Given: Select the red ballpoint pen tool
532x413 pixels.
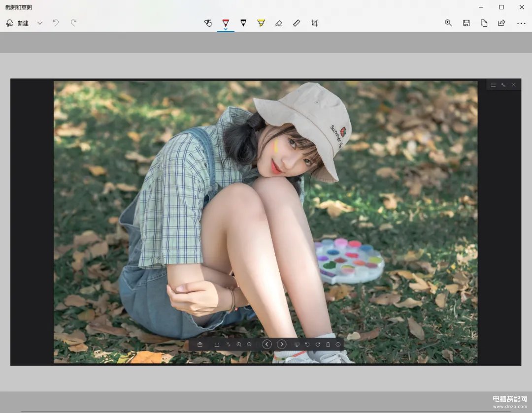Looking at the screenshot, I should (226, 23).
